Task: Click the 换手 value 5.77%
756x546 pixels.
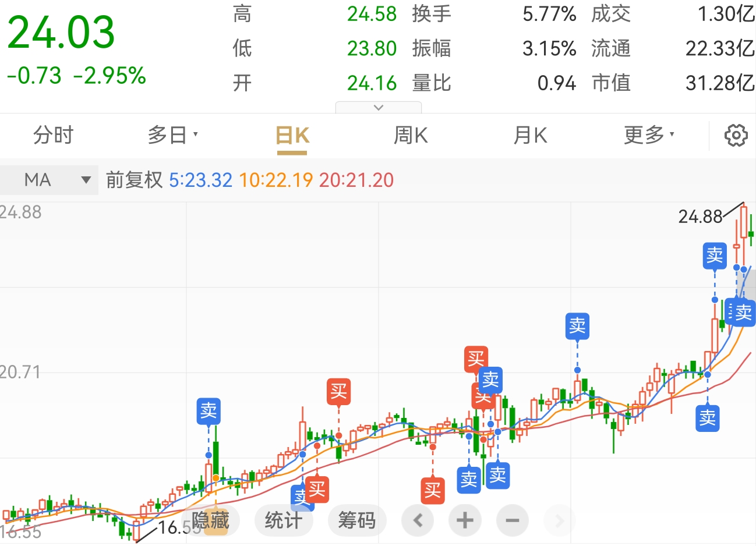Action: (549, 14)
